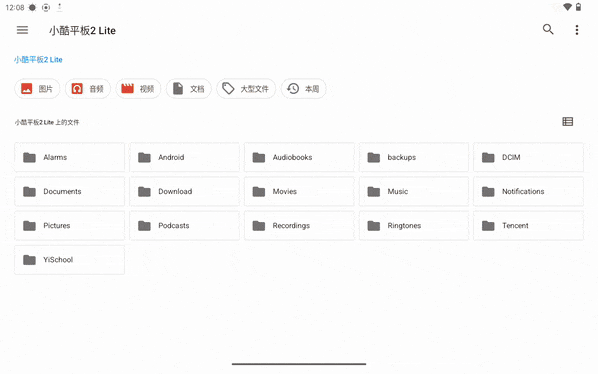Select the 音频 audio filter chip
The image size is (598, 374).
click(88, 89)
